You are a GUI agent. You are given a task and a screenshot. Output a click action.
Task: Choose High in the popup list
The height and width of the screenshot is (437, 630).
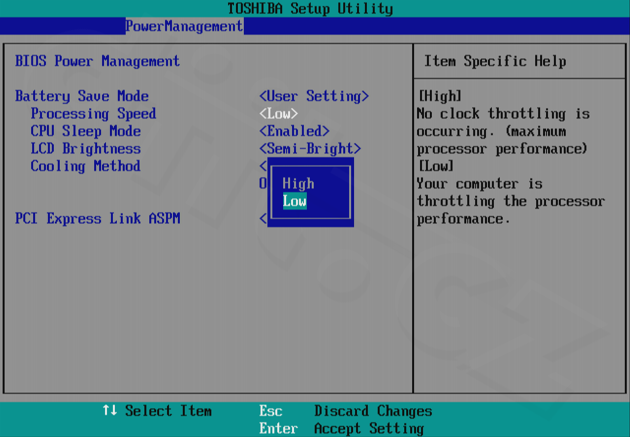click(x=298, y=184)
